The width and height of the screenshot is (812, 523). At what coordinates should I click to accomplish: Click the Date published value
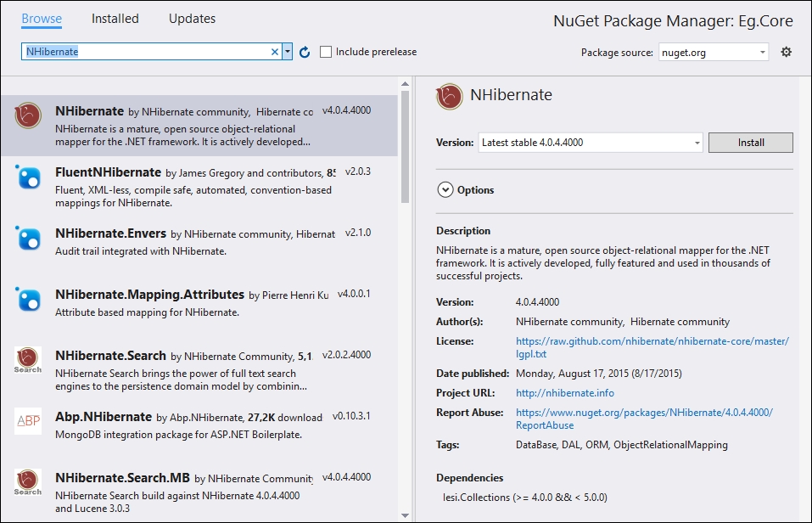[x=599, y=374]
